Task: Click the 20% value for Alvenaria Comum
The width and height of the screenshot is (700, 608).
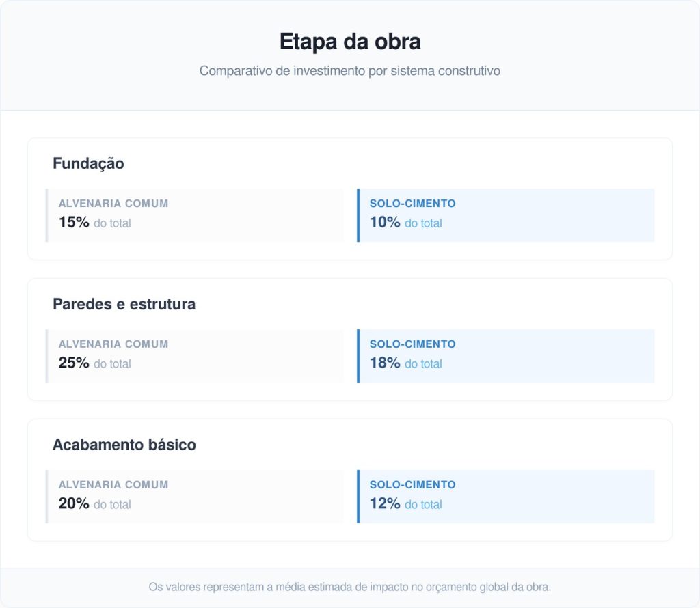Action: [x=74, y=503]
